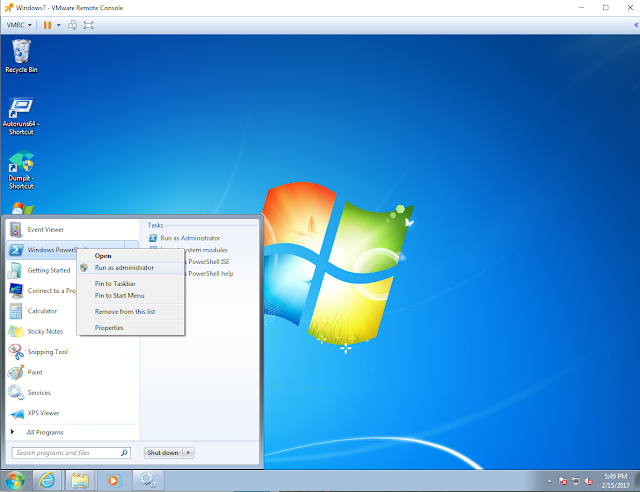Expand Windows PowerShell jump list arrow
This screenshot has width=640, height=492.
(x=131, y=250)
